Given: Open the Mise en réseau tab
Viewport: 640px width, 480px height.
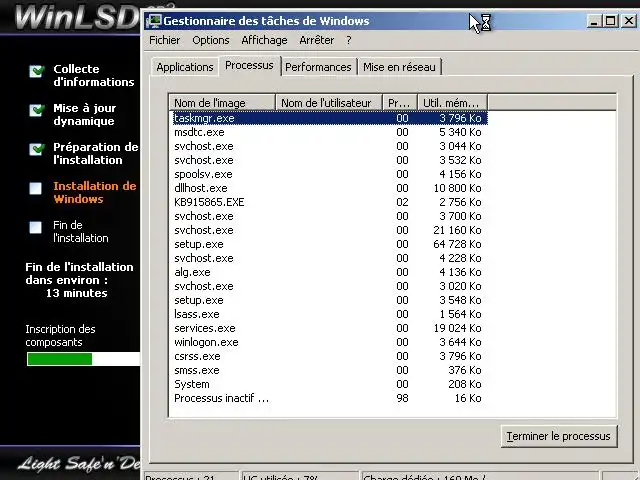Looking at the screenshot, I should [399, 67].
